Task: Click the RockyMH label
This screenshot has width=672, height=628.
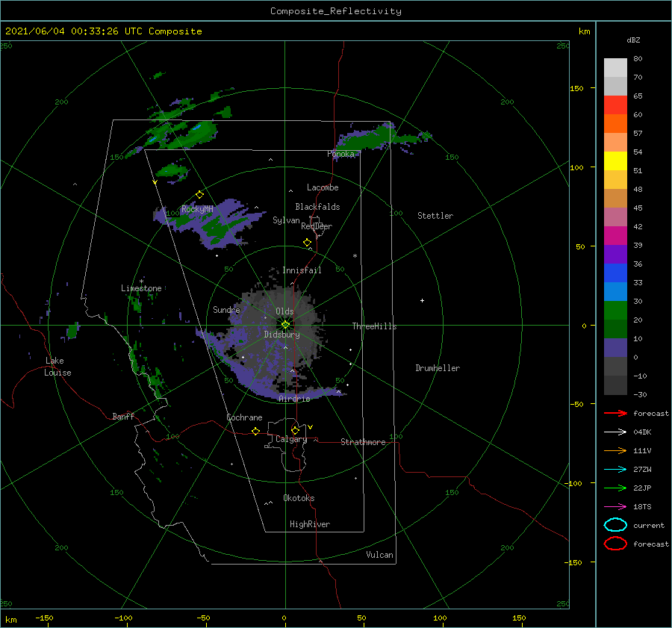Action: 197,209
